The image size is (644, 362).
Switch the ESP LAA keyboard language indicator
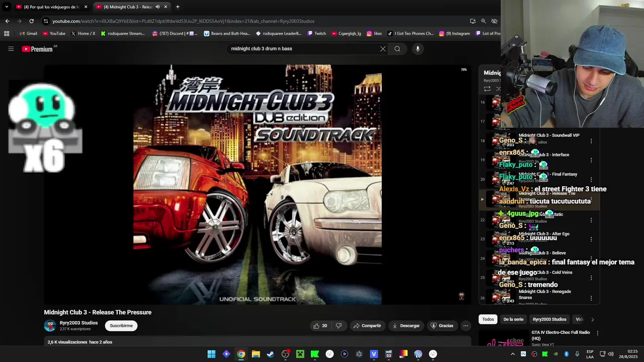pyautogui.click(x=590, y=354)
